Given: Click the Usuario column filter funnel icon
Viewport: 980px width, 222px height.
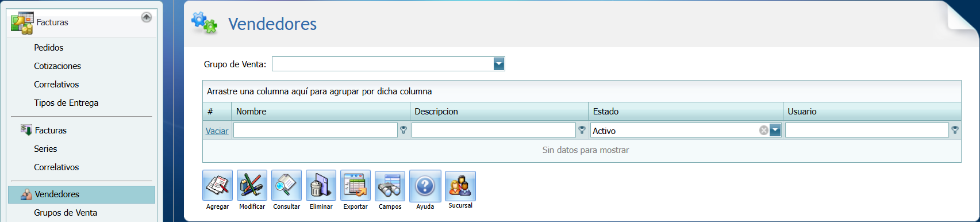Looking at the screenshot, I should 955,131.
